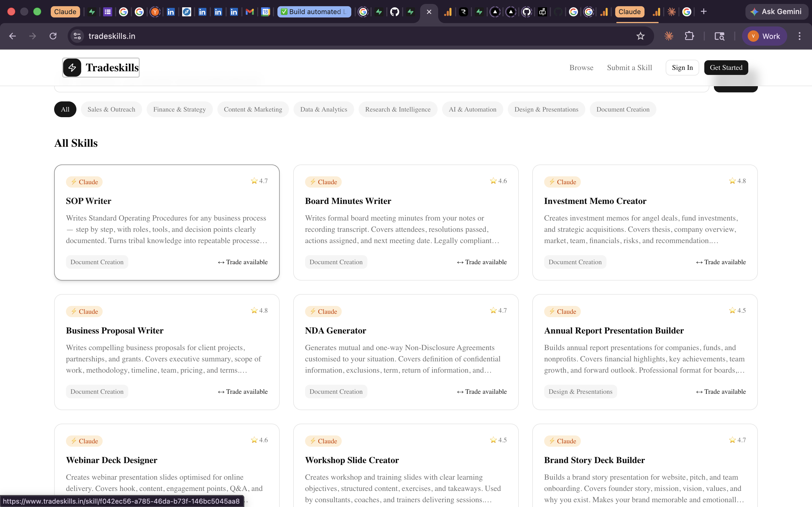The height and width of the screenshot is (507, 812).
Task: Click the forward navigation arrow
Action: [32, 36]
